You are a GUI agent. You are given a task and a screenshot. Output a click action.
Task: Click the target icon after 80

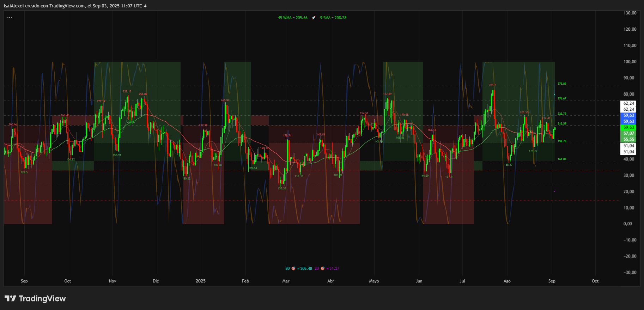[293, 269]
